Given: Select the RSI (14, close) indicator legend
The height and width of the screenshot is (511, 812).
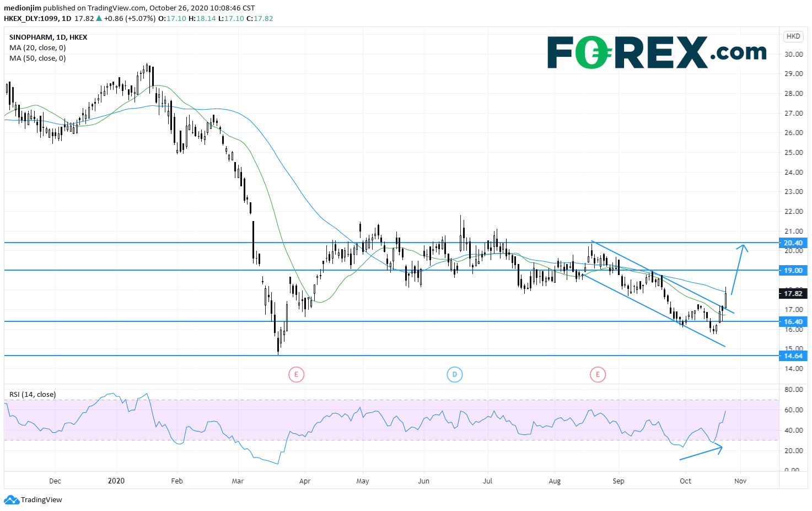Looking at the screenshot, I should pyautogui.click(x=33, y=395).
